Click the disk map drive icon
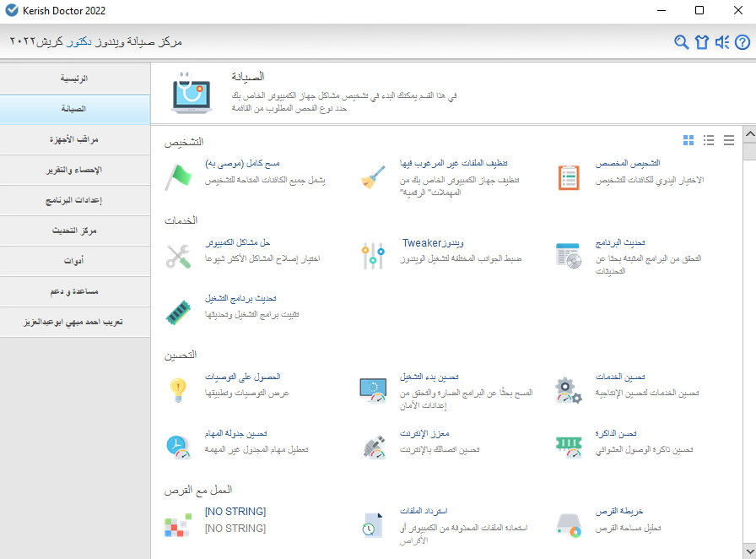The width and height of the screenshot is (756, 559). tap(569, 525)
